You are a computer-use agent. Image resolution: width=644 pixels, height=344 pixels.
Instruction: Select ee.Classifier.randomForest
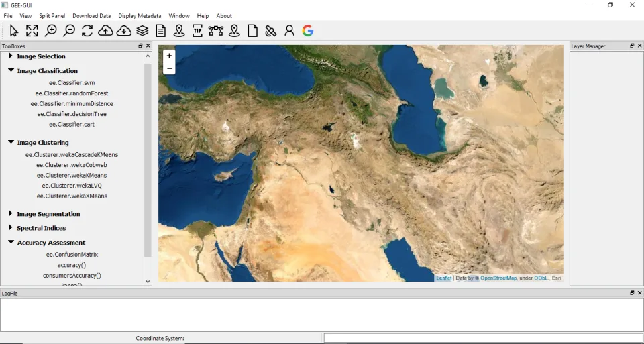click(72, 93)
